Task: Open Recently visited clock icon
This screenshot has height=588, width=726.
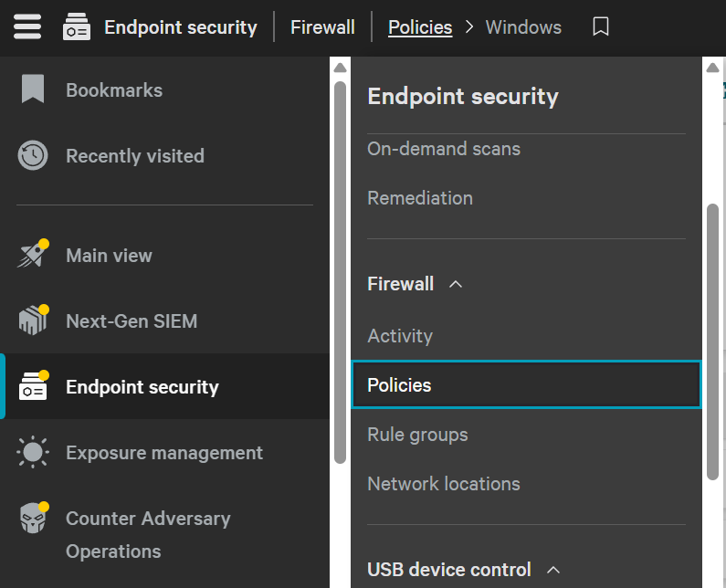Action: pyautogui.click(x=32, y=155)
